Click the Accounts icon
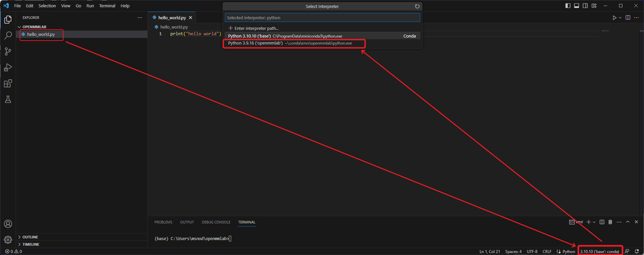Screen dimensions: 644x255 [x=8, y=224]
